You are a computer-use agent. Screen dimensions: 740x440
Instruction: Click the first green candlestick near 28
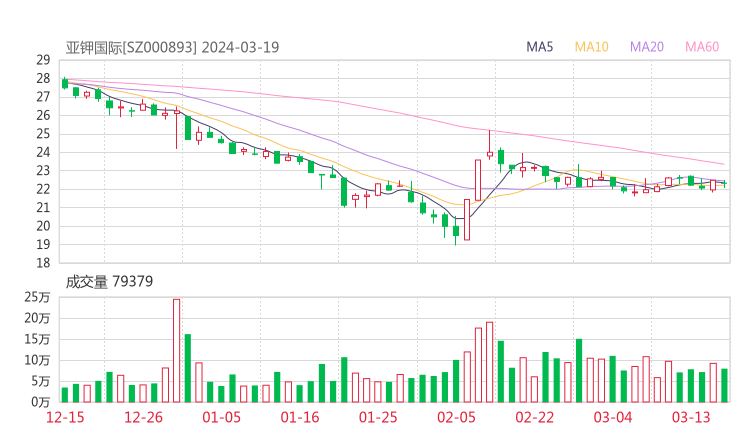click(65, 84)
